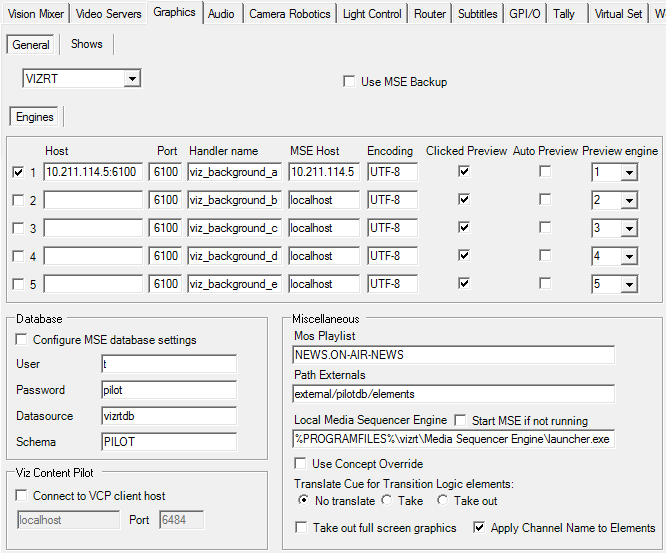
Task: Check Start MSE if not running
Action: [461, 421]
